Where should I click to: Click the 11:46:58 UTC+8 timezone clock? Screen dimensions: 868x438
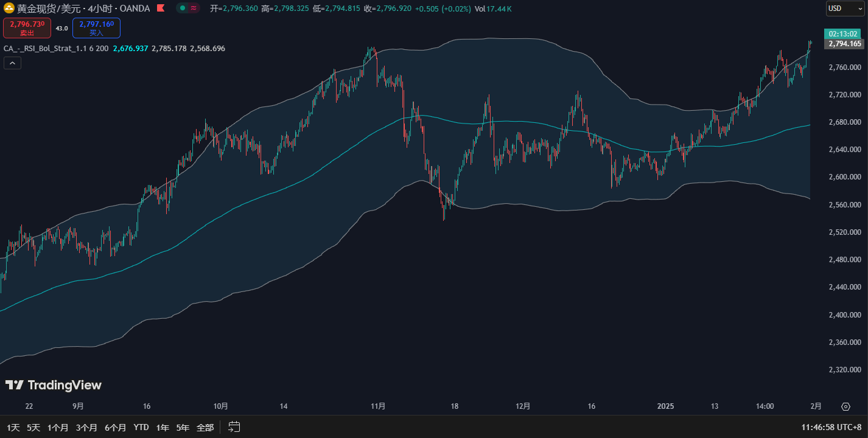pos(831,427)
